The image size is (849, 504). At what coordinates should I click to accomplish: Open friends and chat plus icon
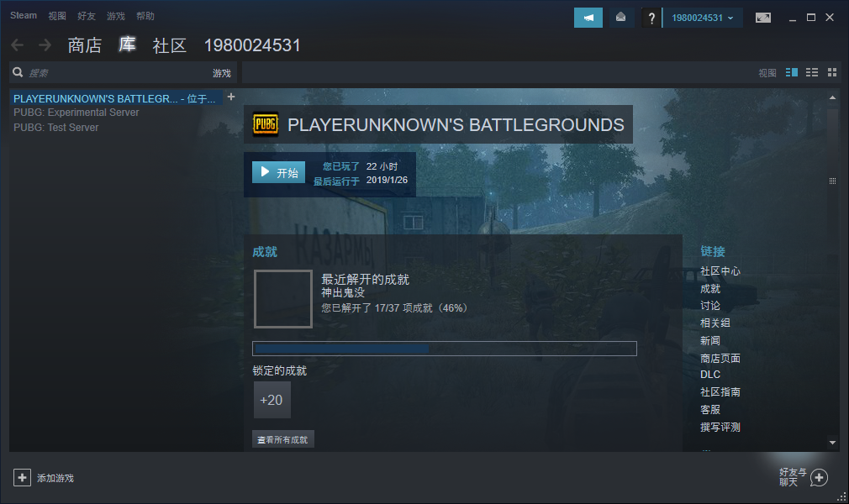pyautogui.click(x=819, y=478)
